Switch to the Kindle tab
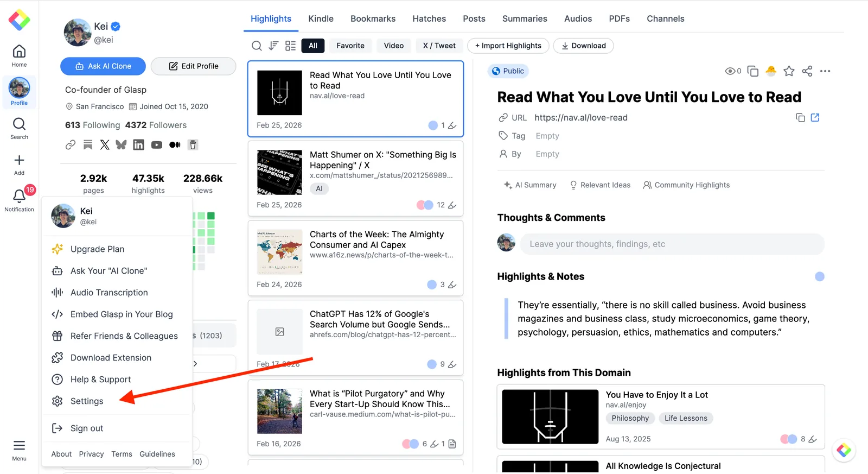 pos(321,18)
